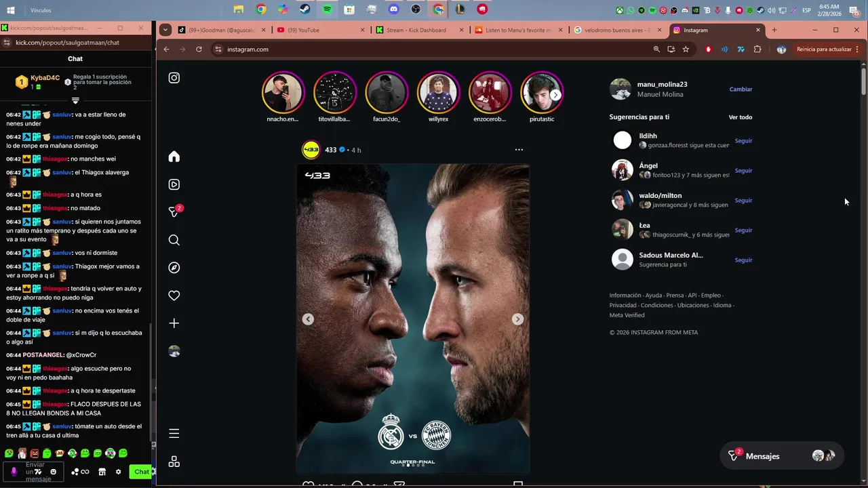868x488 pixels.
Task: Open emoji picker in Kick chat
Action: 54,472
